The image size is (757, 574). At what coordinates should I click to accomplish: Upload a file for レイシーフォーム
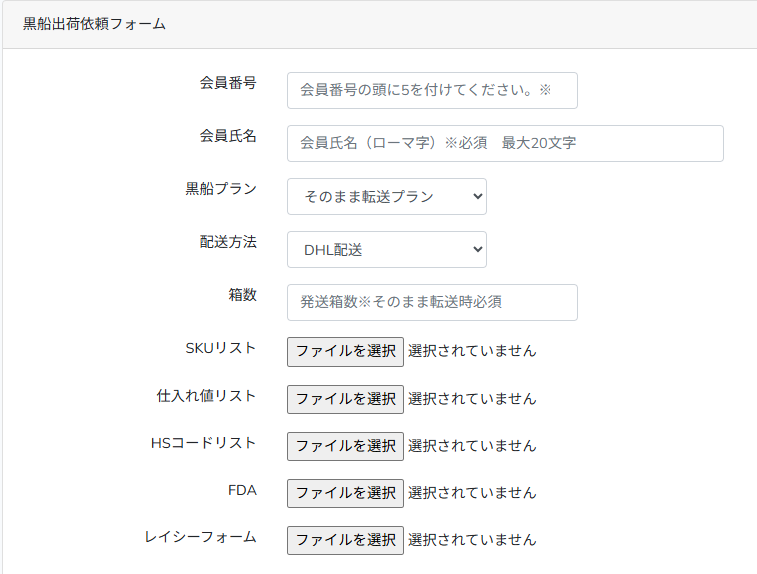click(x=345, y=540)
